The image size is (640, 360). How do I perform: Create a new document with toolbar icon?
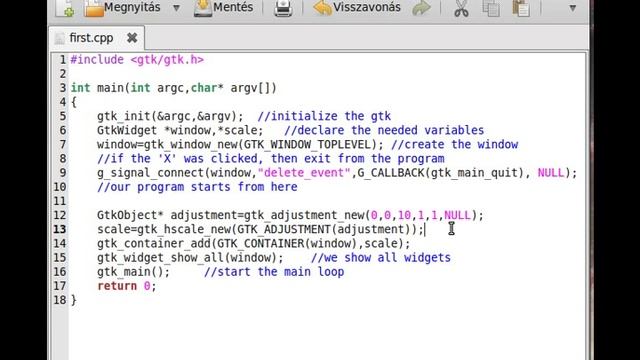(x=65, y=8)
